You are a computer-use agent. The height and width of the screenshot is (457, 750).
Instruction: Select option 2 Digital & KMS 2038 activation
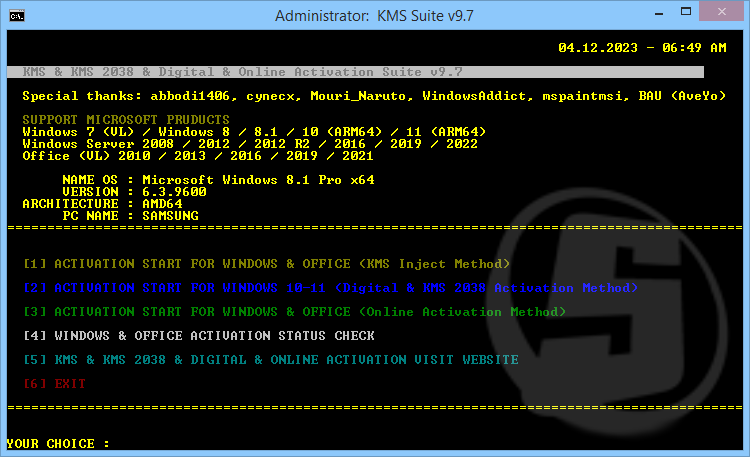[330, 288]
